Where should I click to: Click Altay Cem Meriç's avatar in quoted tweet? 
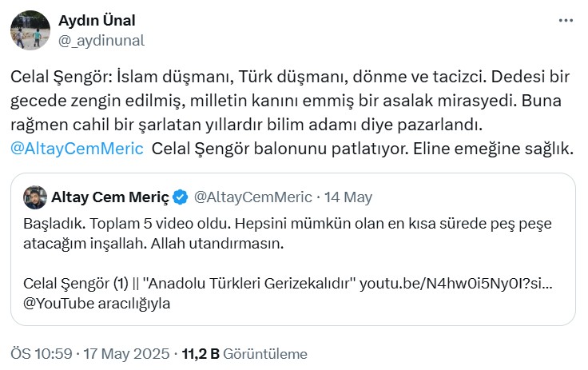(33, 197)
